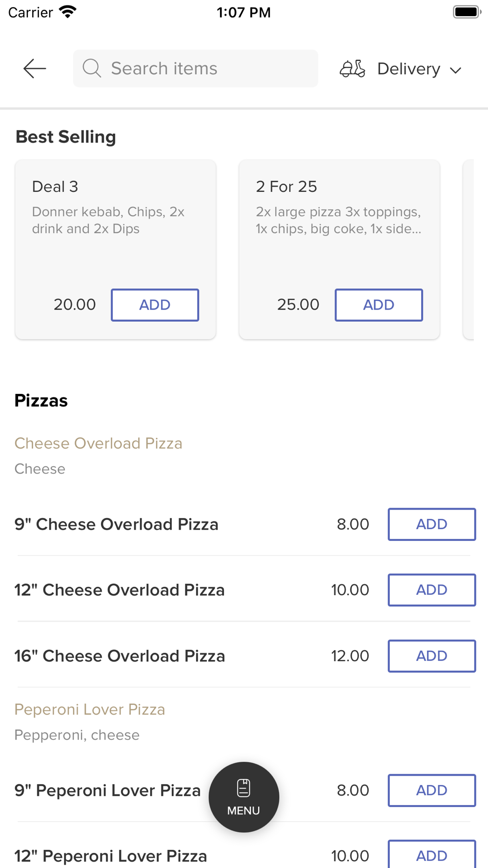Screen dimensions: 488x868
Task: Add 16" Cheese Overload Pizza
Action: point(431,656)
